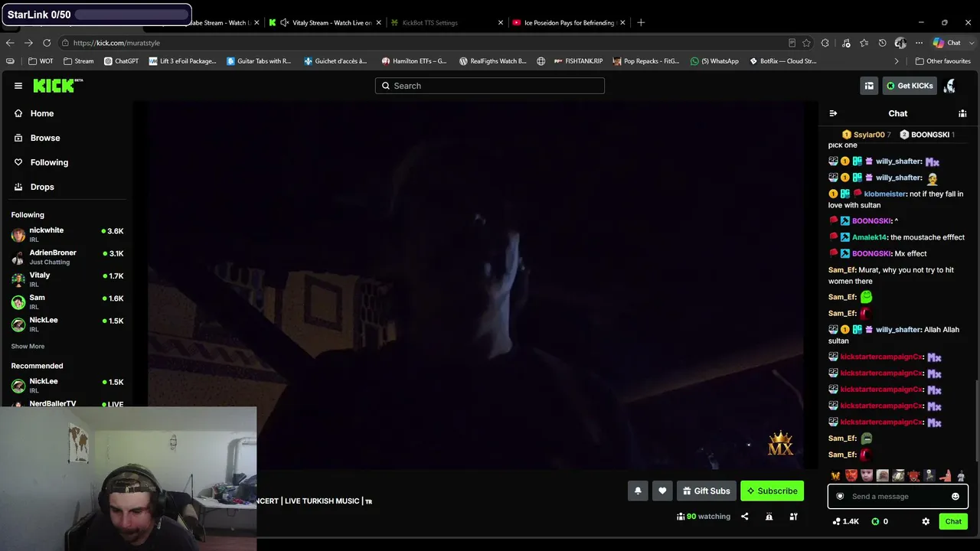Viewport: 980px width, 551px height.
Task: Report the stream with the siren icon
Action: [x=769, y=517]
